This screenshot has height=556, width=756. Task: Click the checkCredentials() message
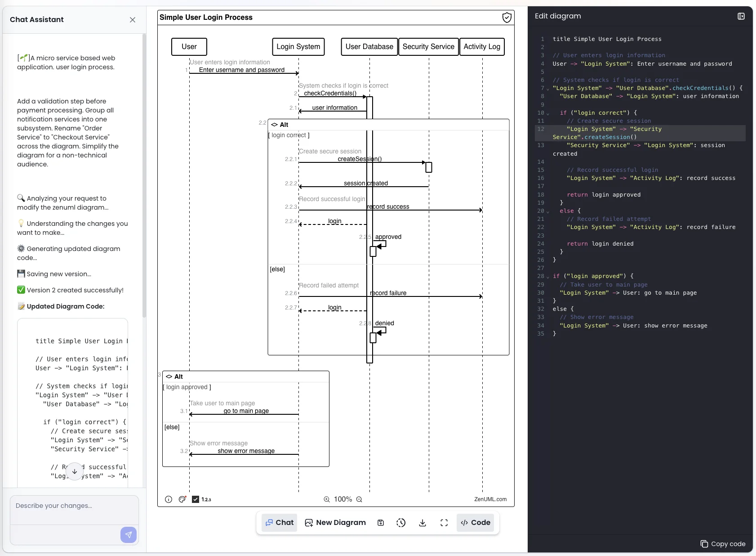pos(330,93)
